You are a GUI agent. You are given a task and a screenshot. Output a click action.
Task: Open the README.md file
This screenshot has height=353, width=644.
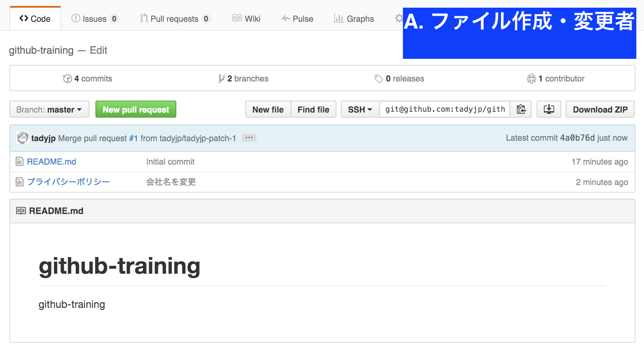pyautogui.click(x=52, y=162)
